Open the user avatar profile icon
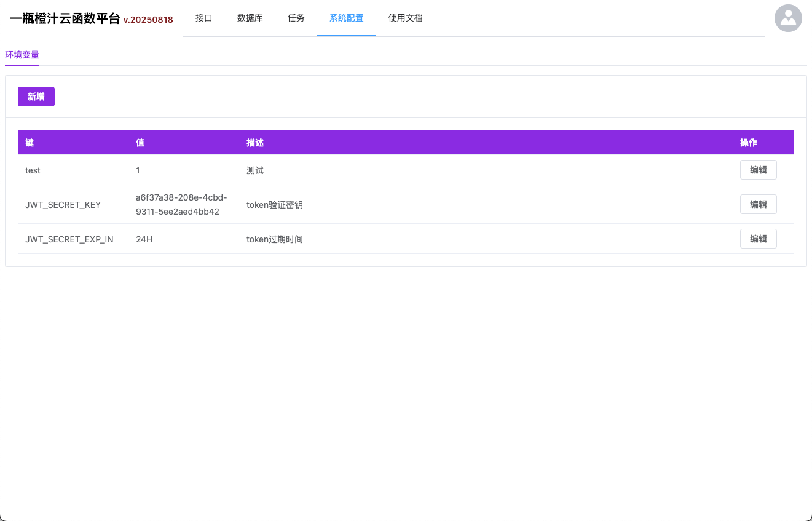This screenshot has width=812, height=521. pos(787,18)
